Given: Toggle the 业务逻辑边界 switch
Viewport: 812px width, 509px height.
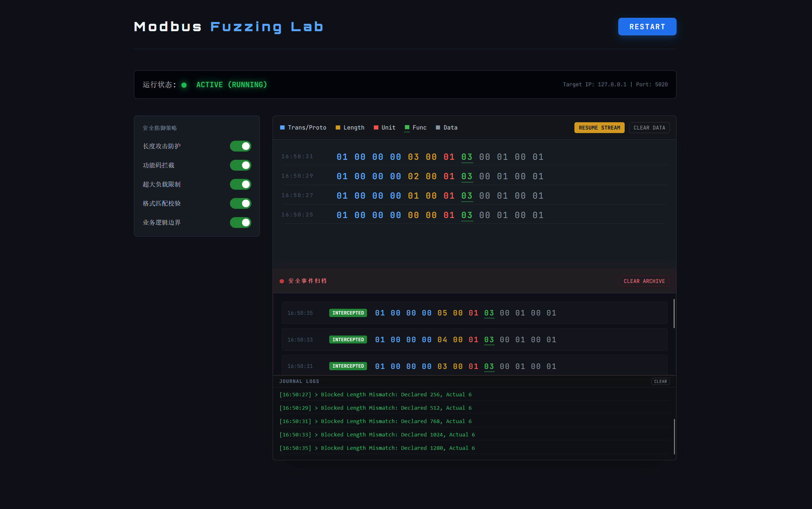Looking at the screenshot, I should click(240, 223).
